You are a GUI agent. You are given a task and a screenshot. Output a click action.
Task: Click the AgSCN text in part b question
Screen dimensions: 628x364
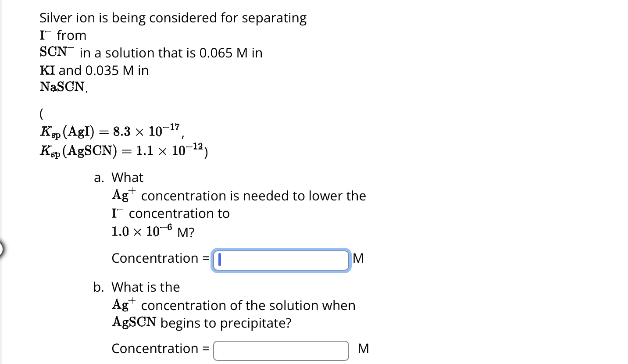click(134, 322)
